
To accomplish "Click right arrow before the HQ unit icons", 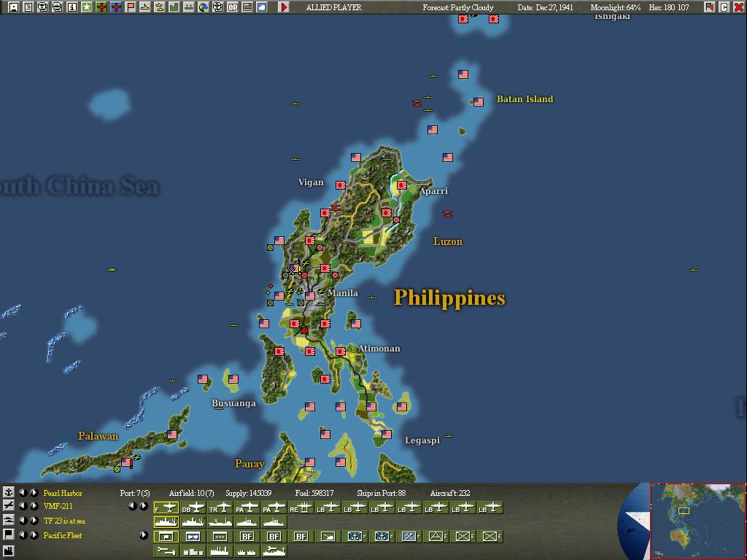I will point(144,535).
